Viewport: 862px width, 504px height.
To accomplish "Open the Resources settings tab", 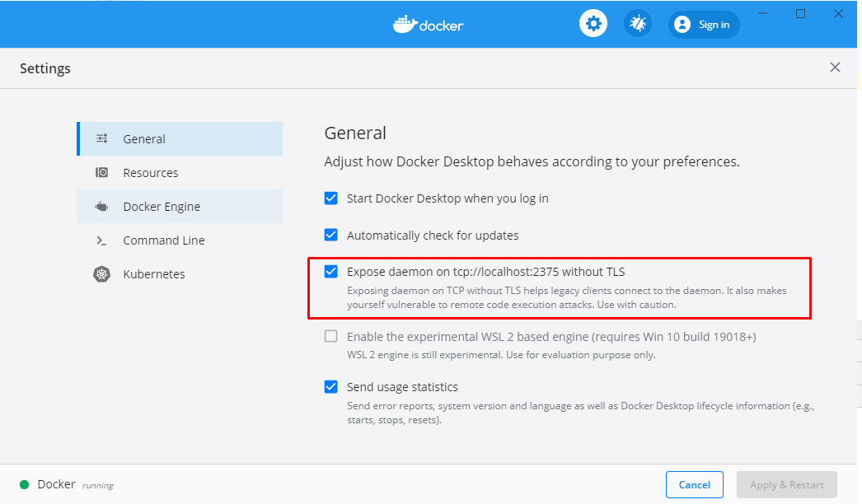I will (151, 173).
